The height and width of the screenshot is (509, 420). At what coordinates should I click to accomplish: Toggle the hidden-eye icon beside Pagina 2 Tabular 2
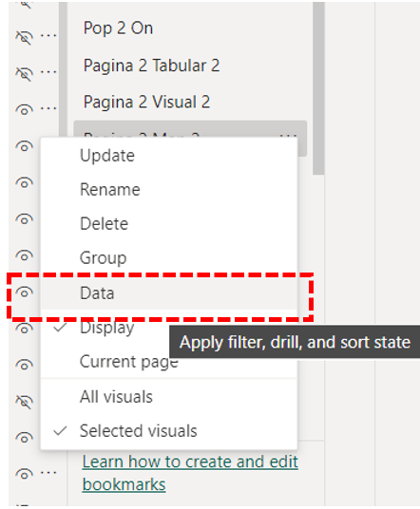(x=25, y=74)
